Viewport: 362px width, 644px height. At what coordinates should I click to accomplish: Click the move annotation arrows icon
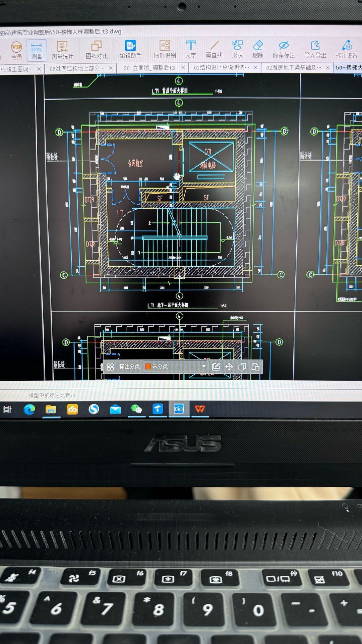229,367
